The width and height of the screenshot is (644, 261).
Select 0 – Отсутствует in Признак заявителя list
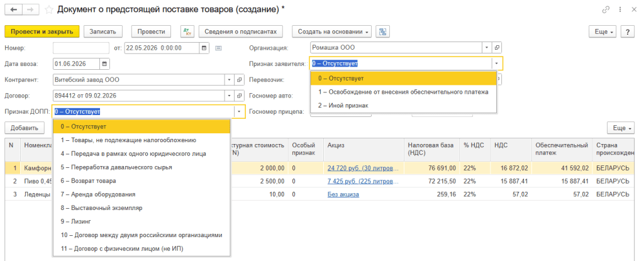[403, 78]
